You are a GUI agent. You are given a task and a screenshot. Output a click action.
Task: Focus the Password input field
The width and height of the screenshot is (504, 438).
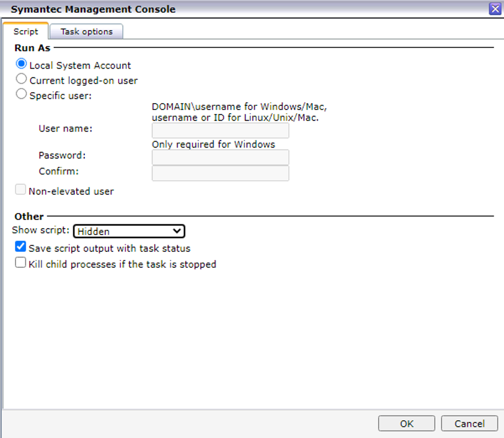[220, 157]
